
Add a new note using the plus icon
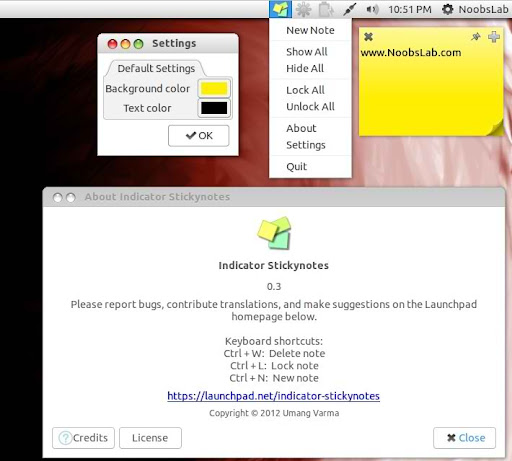(494, 37)
